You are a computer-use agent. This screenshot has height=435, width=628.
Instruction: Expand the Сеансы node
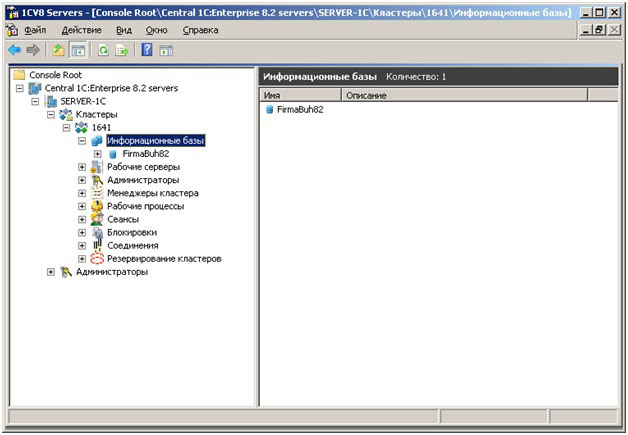click(82, 220)
